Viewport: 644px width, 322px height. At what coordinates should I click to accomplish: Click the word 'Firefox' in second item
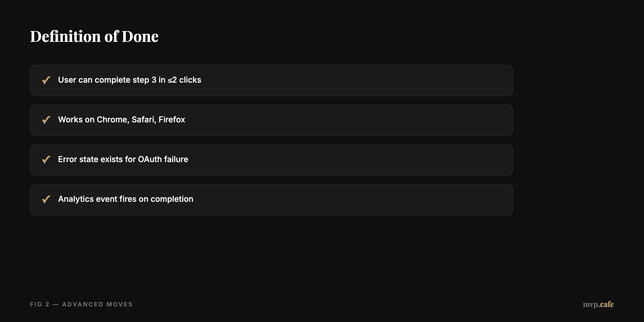tap(172, 120)
